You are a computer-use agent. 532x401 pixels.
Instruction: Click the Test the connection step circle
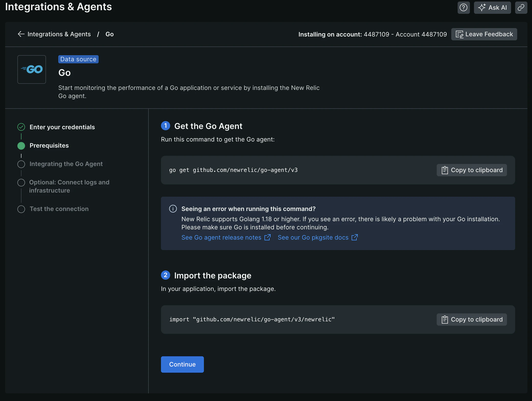tap(21, 209)
